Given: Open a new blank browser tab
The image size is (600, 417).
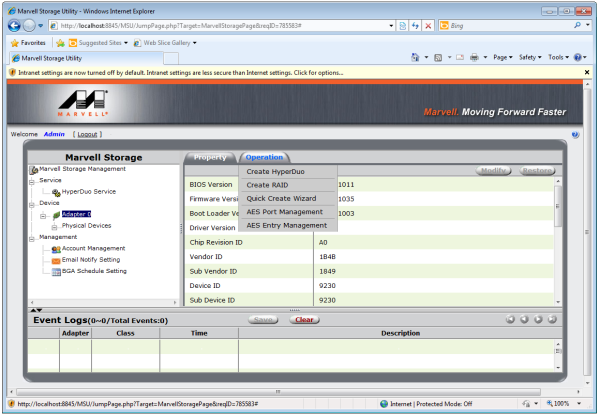Looking at the screenshot, I should [171, 59].
